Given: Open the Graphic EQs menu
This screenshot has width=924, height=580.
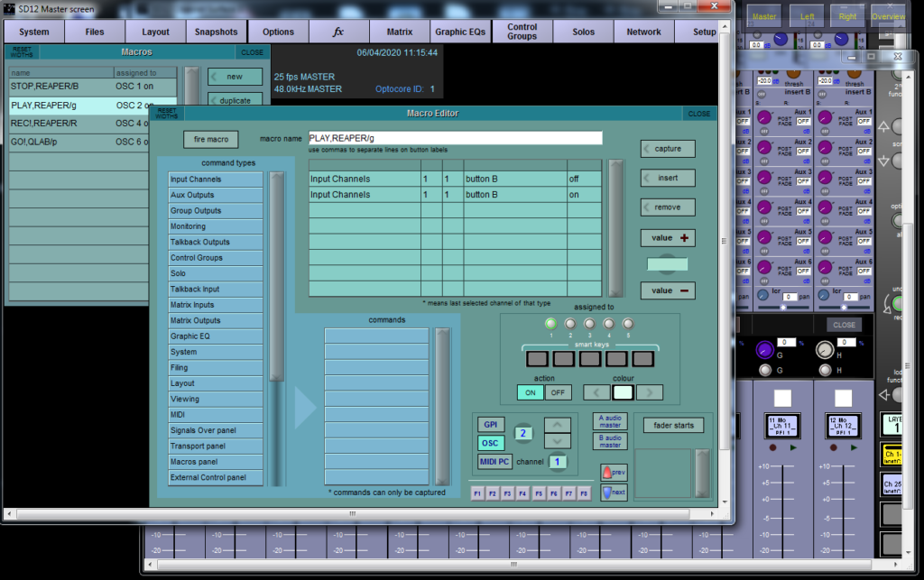Looking at the screenshot, I should tap(460, 32).
